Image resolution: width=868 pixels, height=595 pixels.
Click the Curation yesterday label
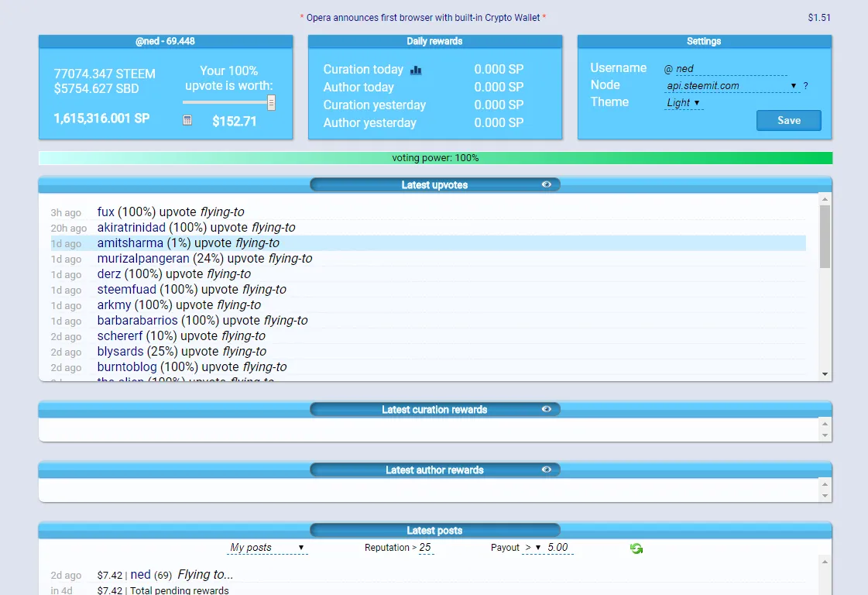pos(374,105)
